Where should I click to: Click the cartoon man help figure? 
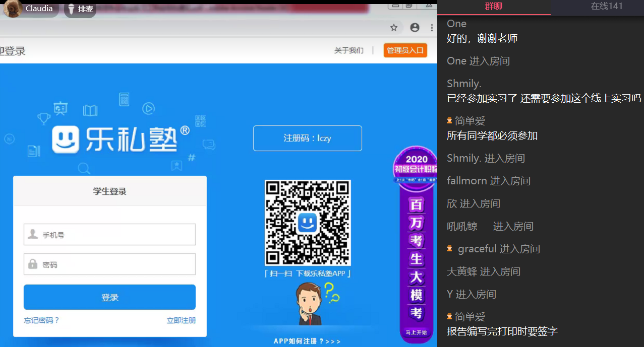pos(309,304)
